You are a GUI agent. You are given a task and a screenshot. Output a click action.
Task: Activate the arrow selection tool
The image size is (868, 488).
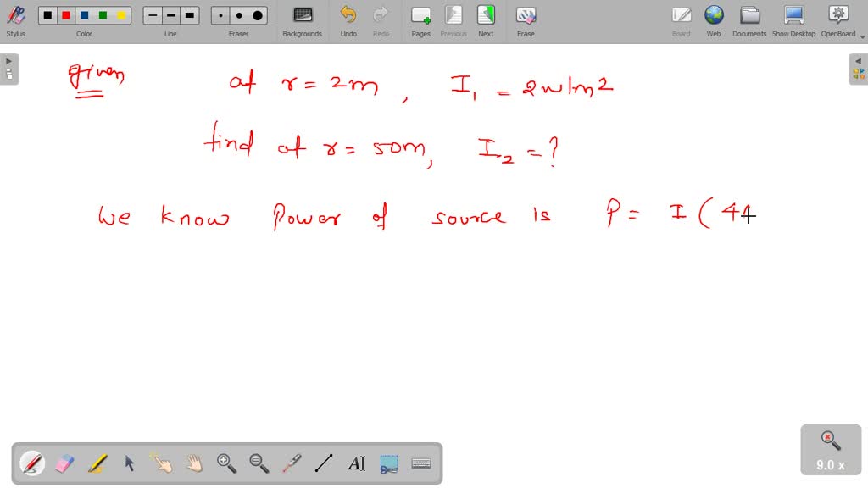click(130, 463)
